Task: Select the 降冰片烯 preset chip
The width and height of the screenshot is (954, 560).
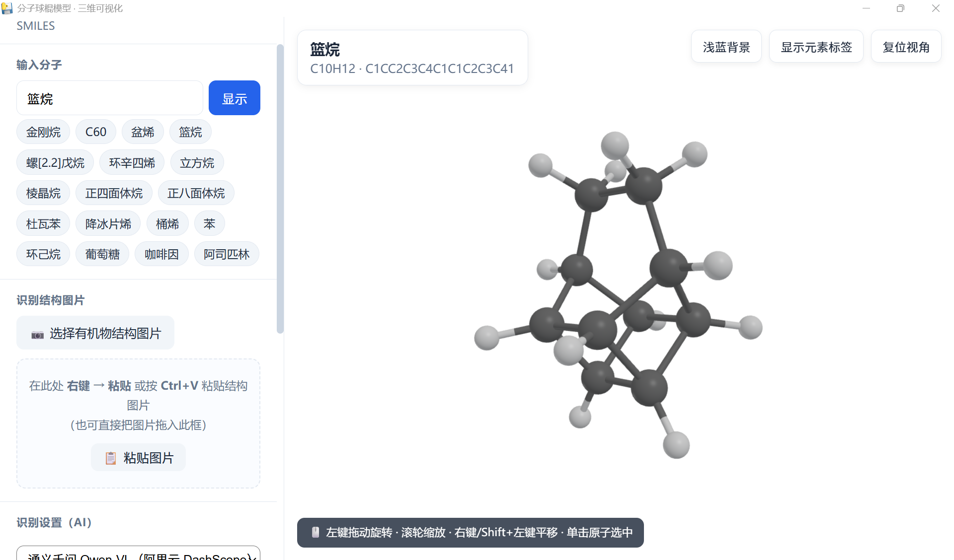Action: 108,223
